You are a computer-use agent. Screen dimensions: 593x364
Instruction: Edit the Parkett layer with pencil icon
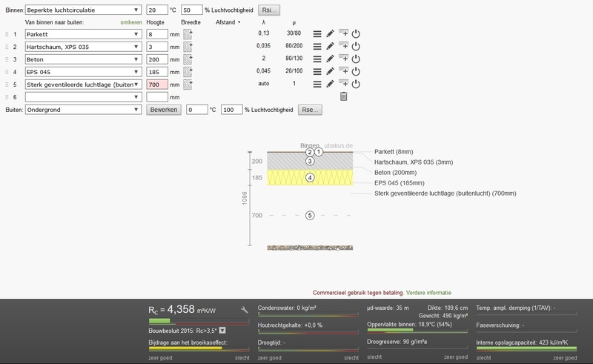click(x=330, y=34)
